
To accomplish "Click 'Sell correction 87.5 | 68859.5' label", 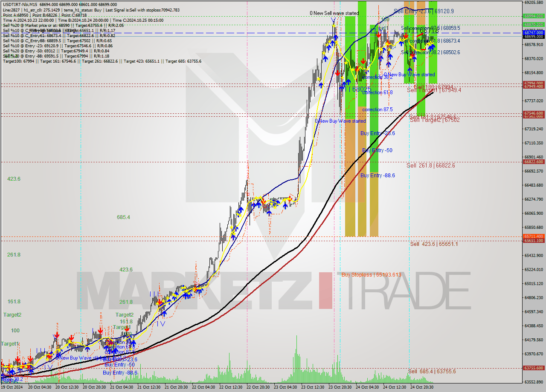I will (x=430, y=28).
